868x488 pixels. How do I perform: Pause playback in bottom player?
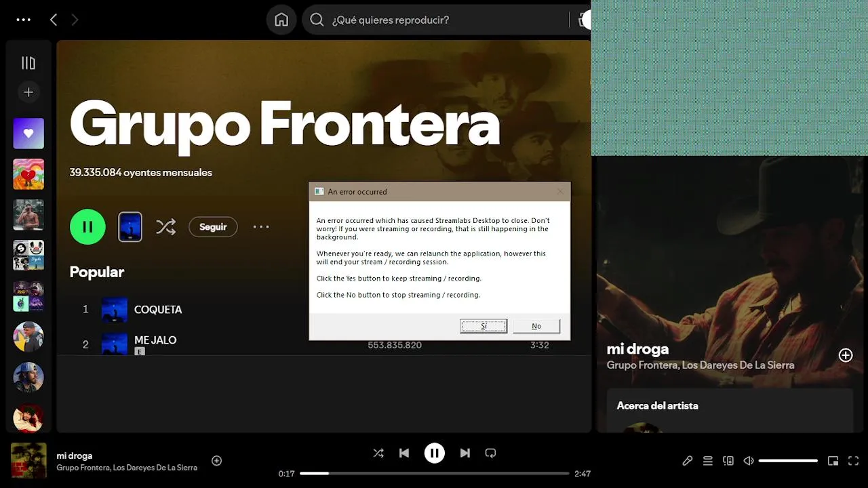435,453
